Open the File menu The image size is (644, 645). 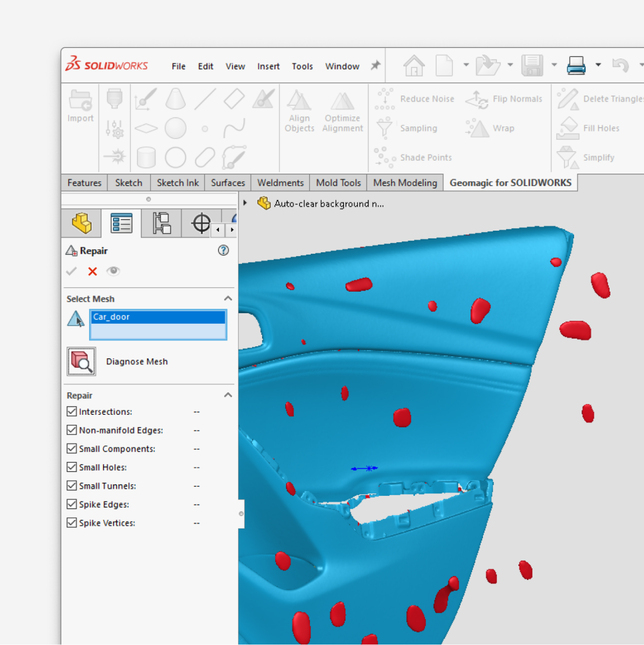pos(178,66)
